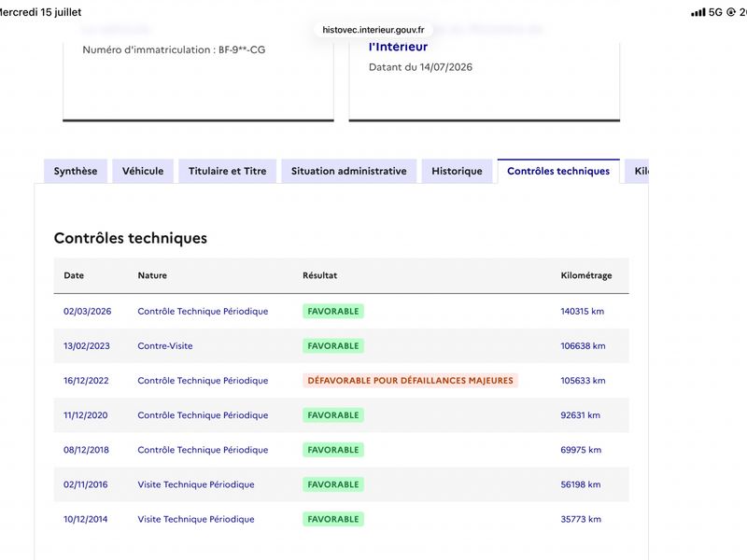747x560 pixels.
Task: Click the Date column header
Action: tap(74, 275)
